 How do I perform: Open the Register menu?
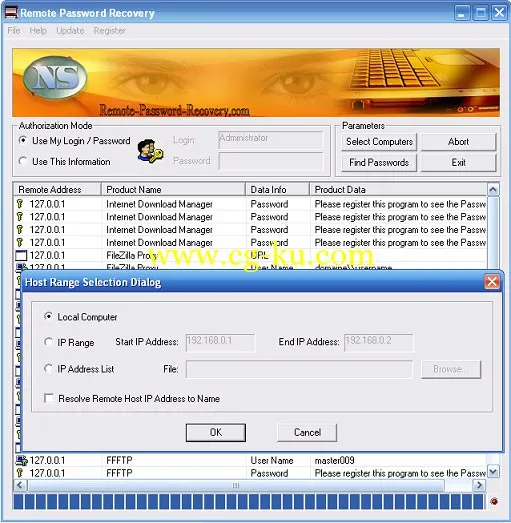tap(109, 31)
